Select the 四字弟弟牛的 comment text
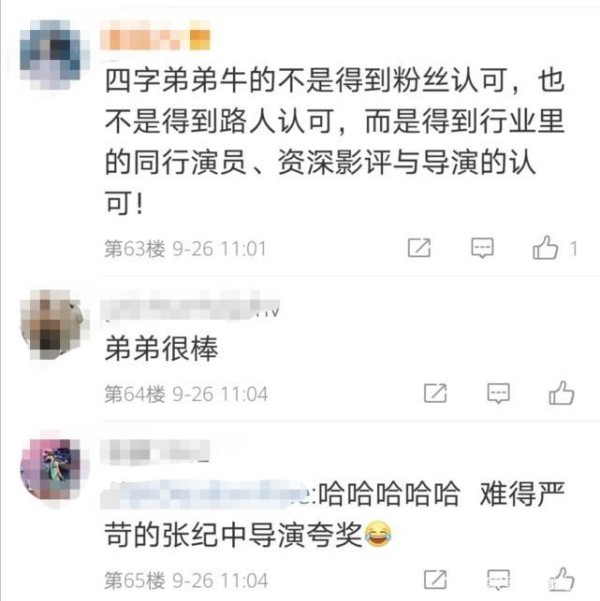The image size is (600, 601). (334, 142)
